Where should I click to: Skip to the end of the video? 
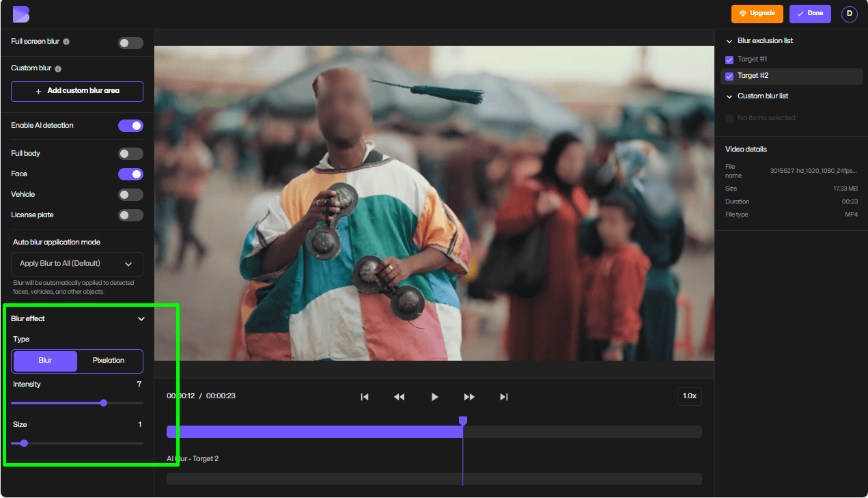click(x=504, y=397)
